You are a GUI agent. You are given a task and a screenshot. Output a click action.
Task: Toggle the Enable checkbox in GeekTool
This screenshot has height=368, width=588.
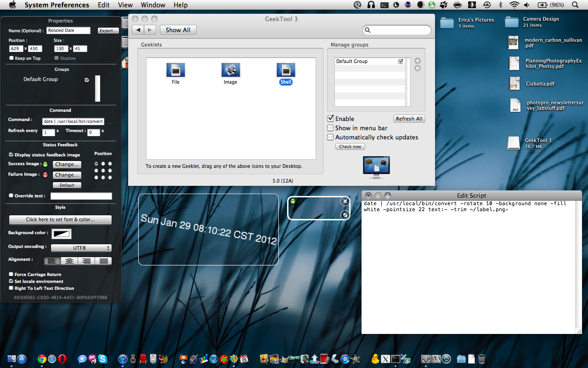pyautogui.click(x=330, y=119)
